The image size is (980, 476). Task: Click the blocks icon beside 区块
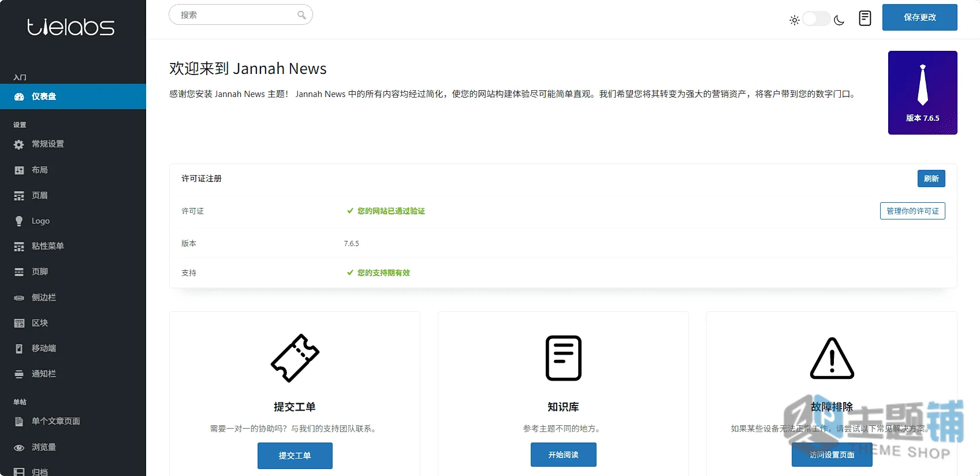click(x=19, y=323)
